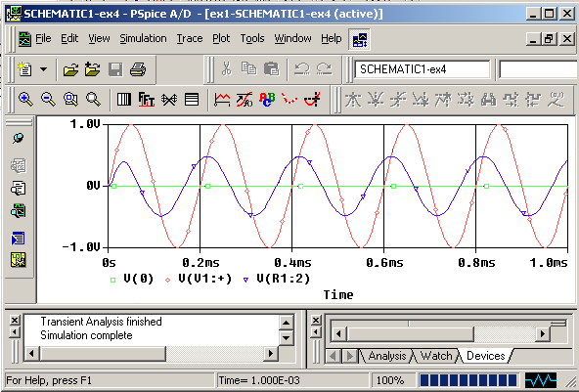Image resolution: width=579 pixels, height=392 pixels.
Task: Click the Zoom Out magnifier icon
Action: click(48, 100)
